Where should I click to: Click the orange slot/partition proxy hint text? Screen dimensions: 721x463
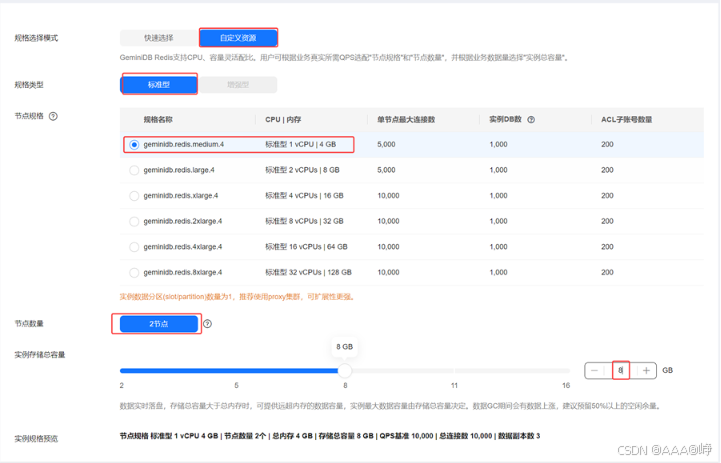click(x=238, y=297)
